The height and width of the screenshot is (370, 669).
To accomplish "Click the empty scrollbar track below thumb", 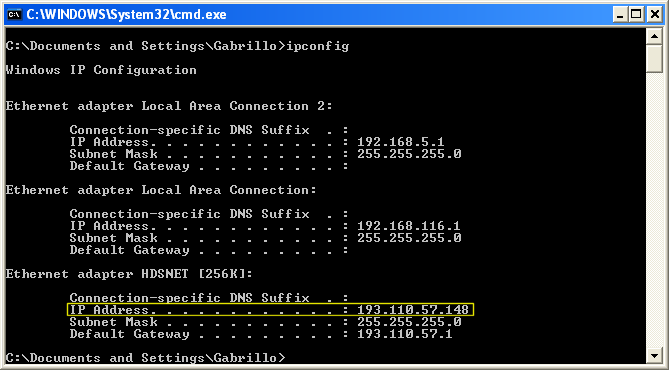I will [654, 210].
